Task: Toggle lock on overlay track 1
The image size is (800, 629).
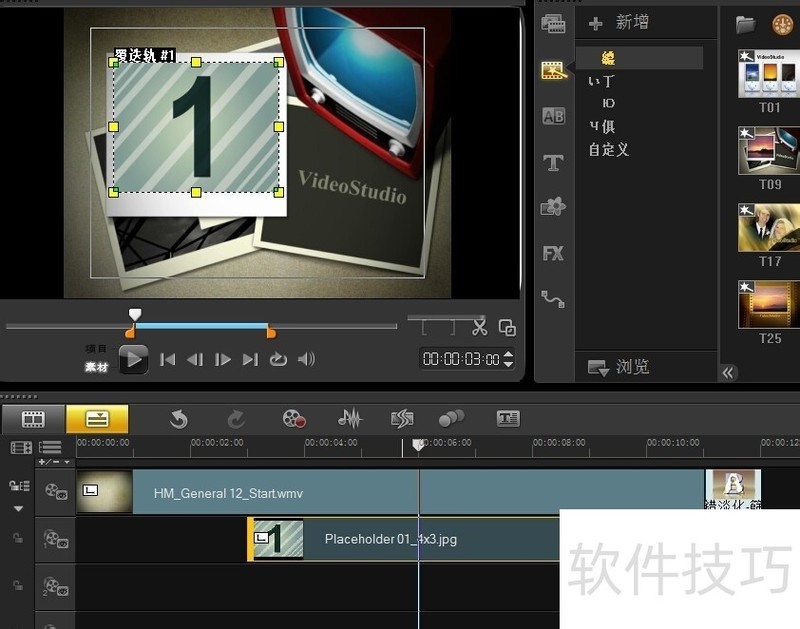Action: [x=16, y=538]
